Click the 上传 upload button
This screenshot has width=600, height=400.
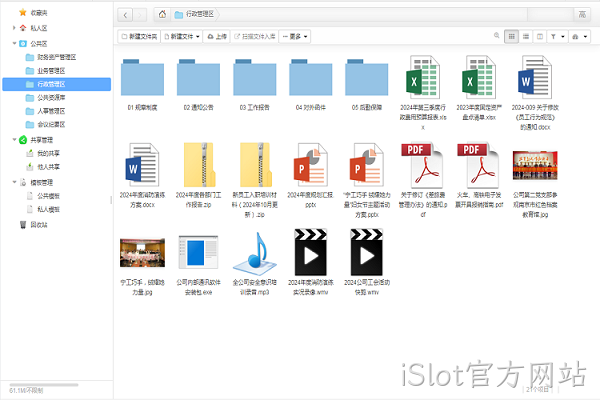tap(217, 37)
